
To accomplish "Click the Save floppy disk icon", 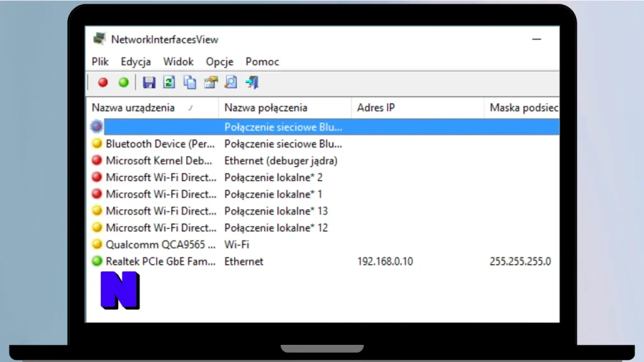I will tap(148, 82).
